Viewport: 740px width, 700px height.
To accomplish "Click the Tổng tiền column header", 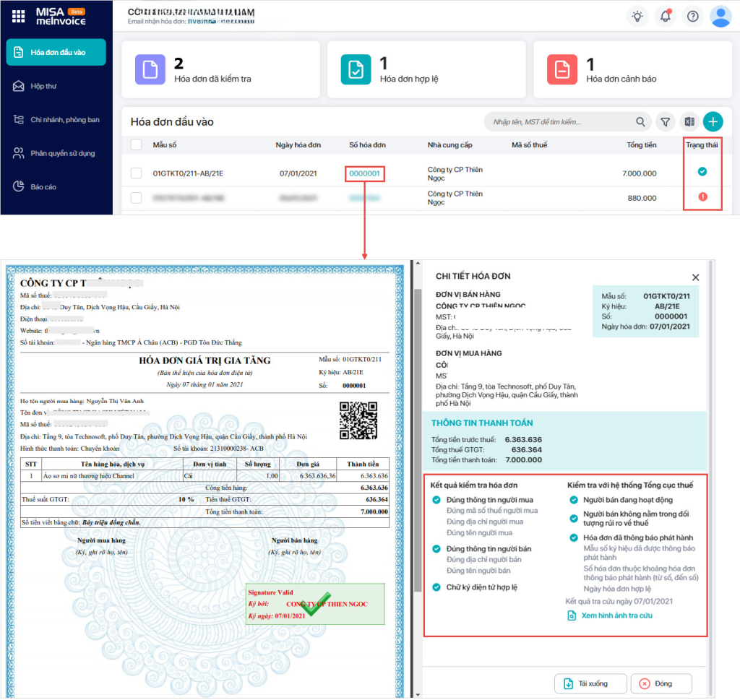I will click(x=642, y=144).
